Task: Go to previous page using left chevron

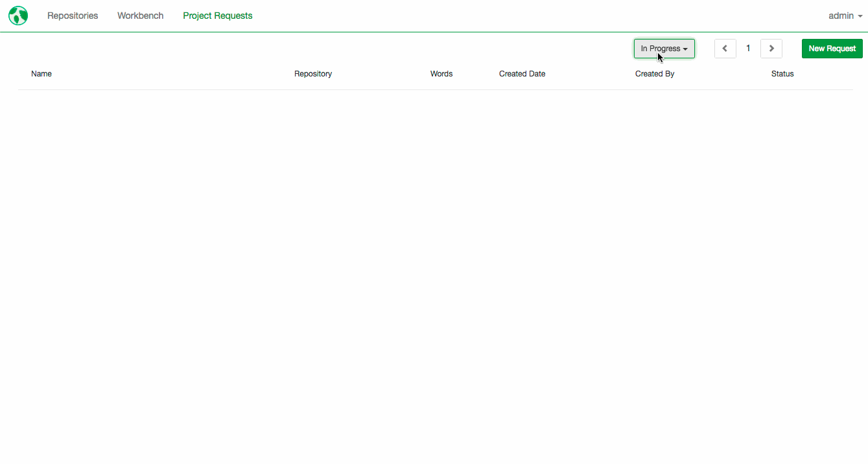Action: 725,49
